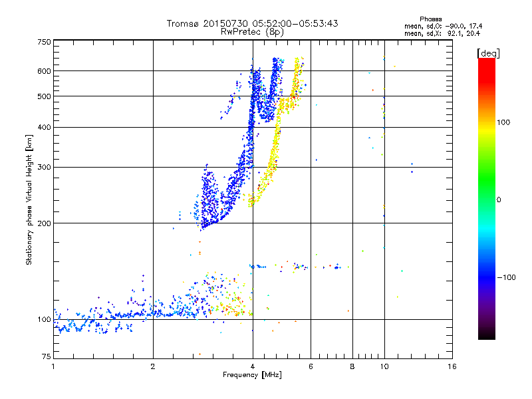Click the x-axis tick label '16'
Viewport: 532px width, 399px height.
pyautogui.click(x=452, y=366)
